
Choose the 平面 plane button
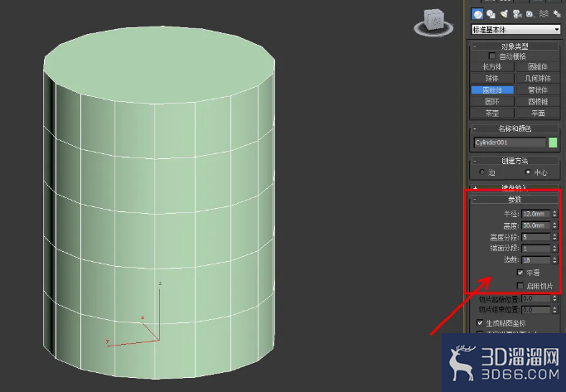point(538,114)
